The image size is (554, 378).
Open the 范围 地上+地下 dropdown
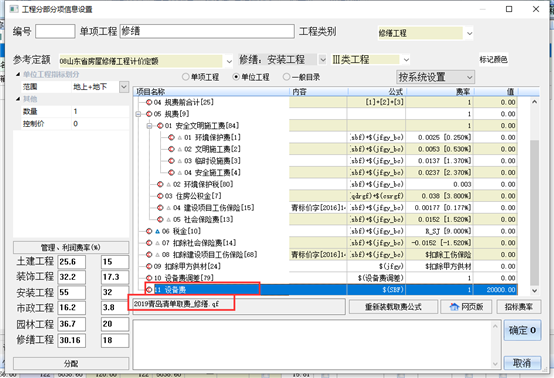click(x=124, y=87)
